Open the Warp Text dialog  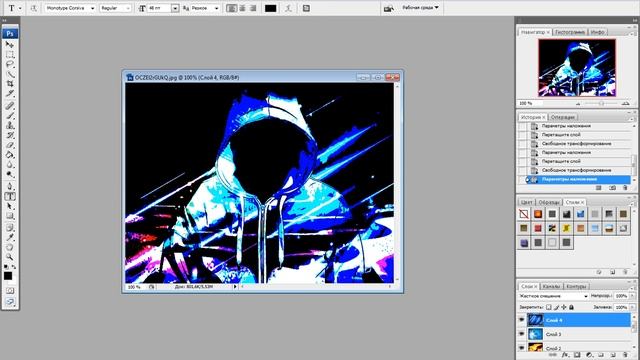tap(288, 8)
